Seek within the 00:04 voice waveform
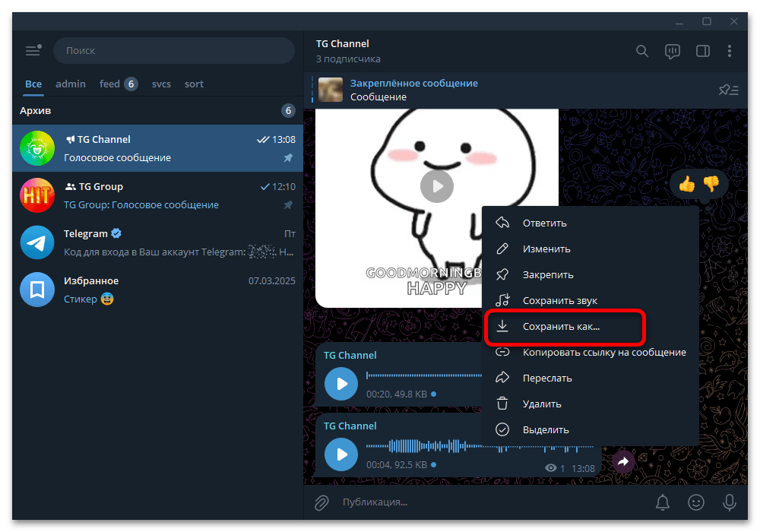The height and width of the screenshot is (532, 760). pyautogui.click(x=480, y=446)
